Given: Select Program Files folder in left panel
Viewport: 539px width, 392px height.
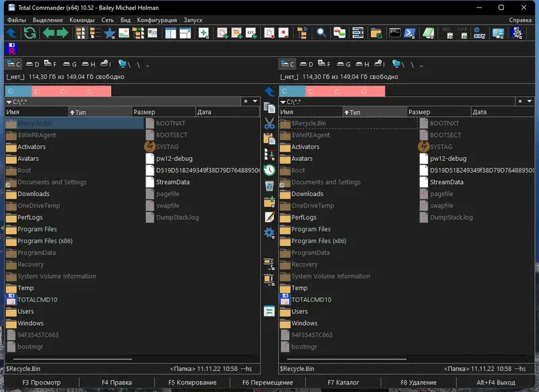Looking at the screenshot, I should tap(37, 229).
